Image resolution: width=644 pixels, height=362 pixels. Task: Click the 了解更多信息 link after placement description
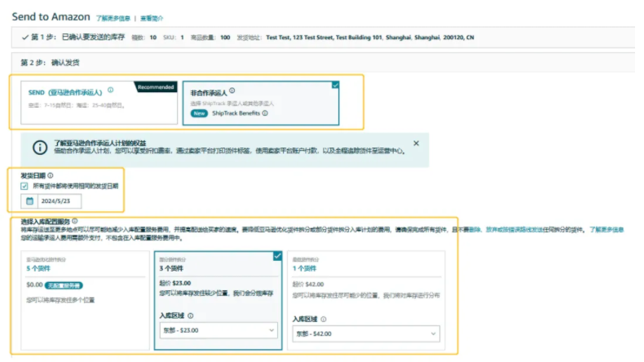click(x=607, y=230)
